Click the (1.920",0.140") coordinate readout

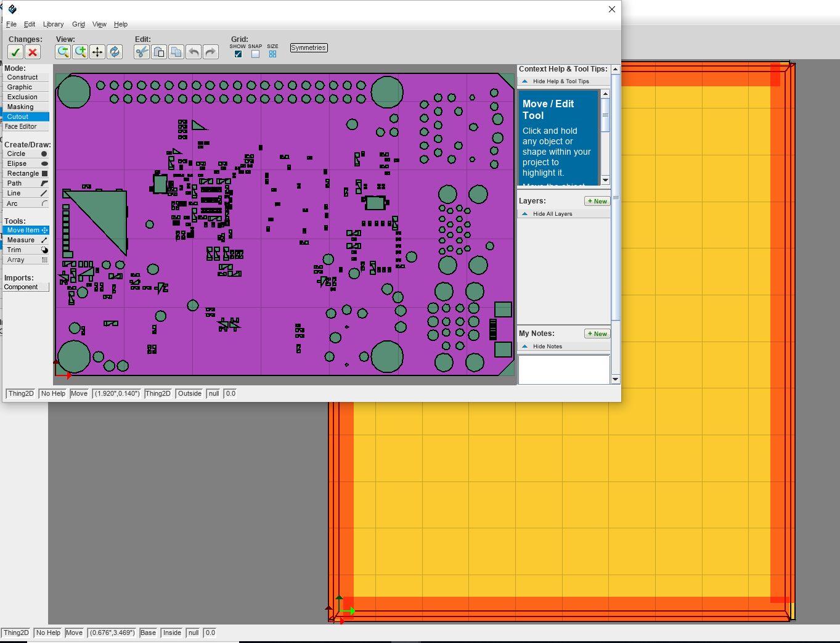117,393
